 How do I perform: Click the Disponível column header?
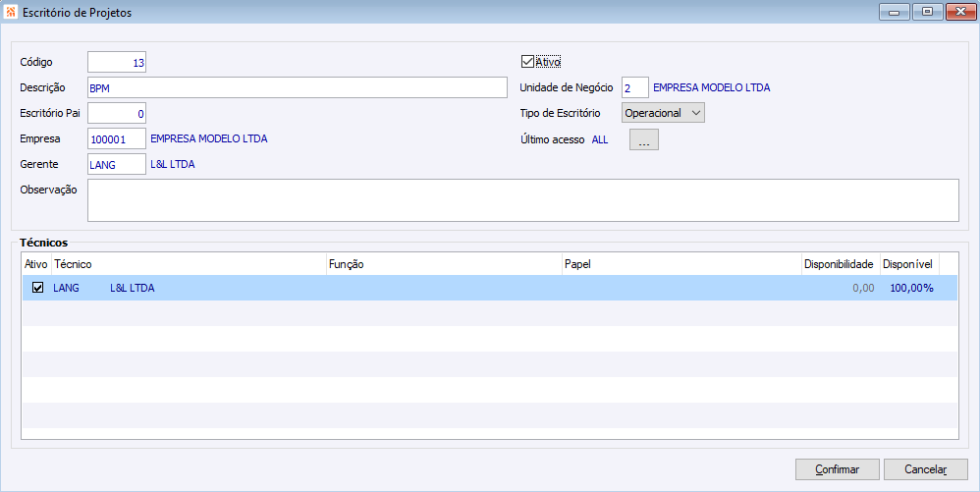[909, 264]
